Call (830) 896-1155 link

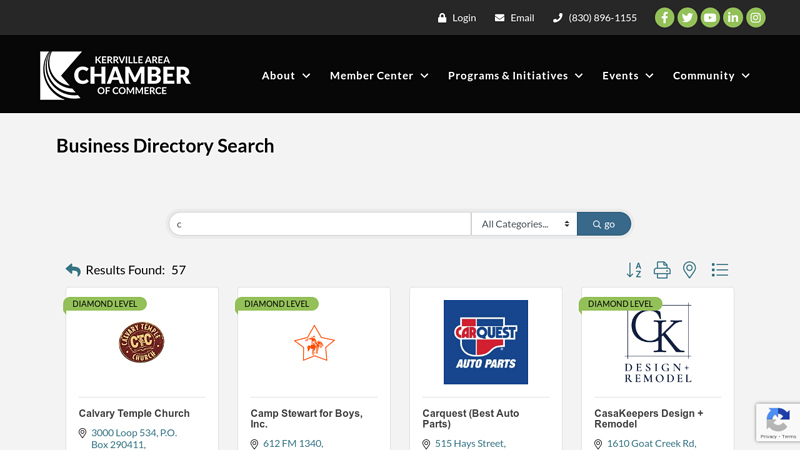coord(603,18)
